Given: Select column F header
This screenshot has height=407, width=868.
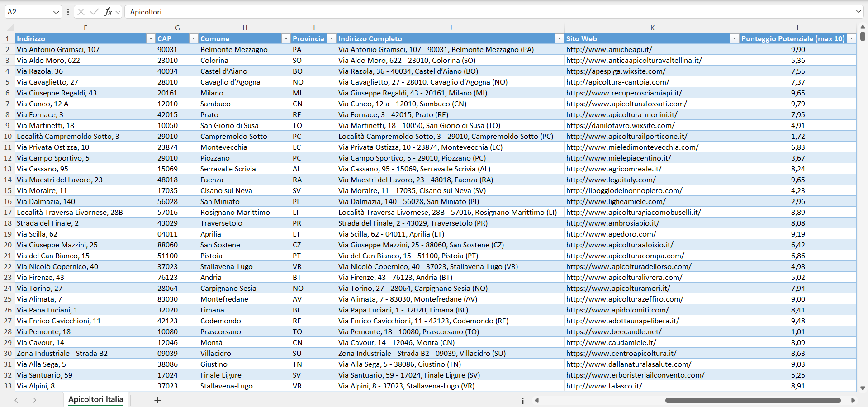Looking at the screenshot, I should (x=85, y=28).
